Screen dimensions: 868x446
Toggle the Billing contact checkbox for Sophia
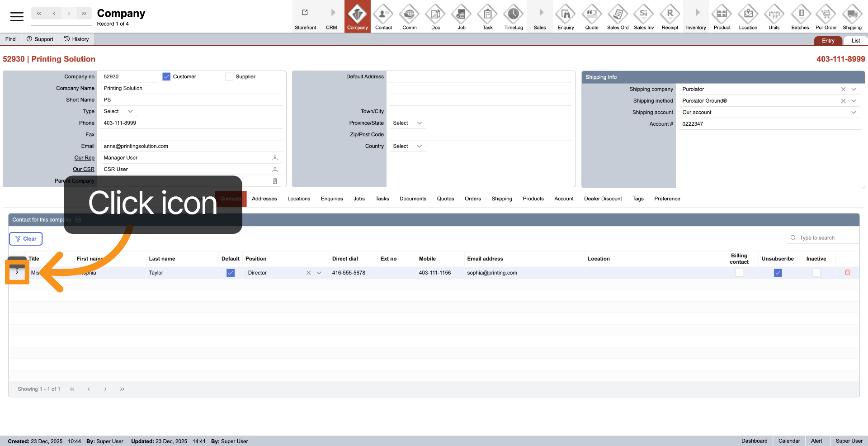739,273
